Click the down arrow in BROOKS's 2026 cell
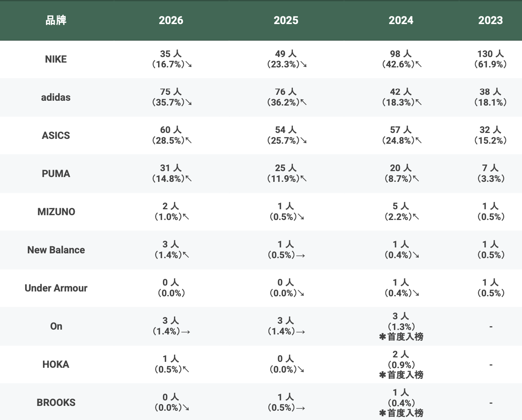This screenshot has width=522, height=420. 186,408
